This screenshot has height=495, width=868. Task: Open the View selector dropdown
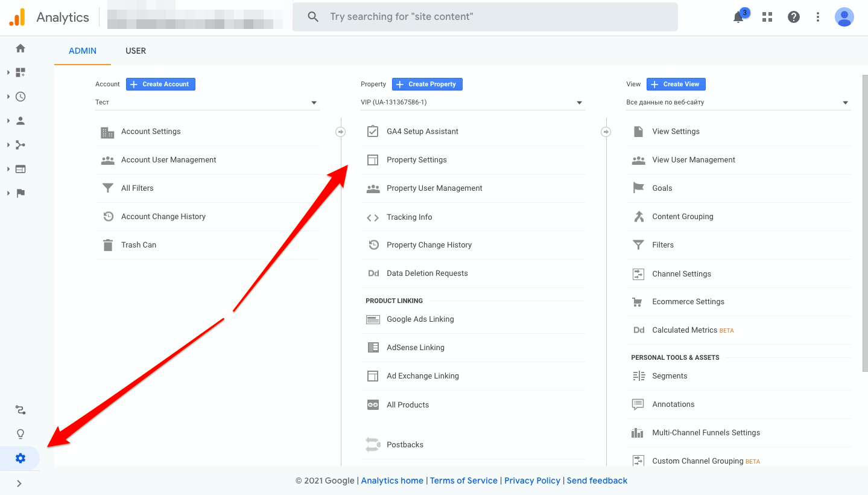click(x=738, y=103)
